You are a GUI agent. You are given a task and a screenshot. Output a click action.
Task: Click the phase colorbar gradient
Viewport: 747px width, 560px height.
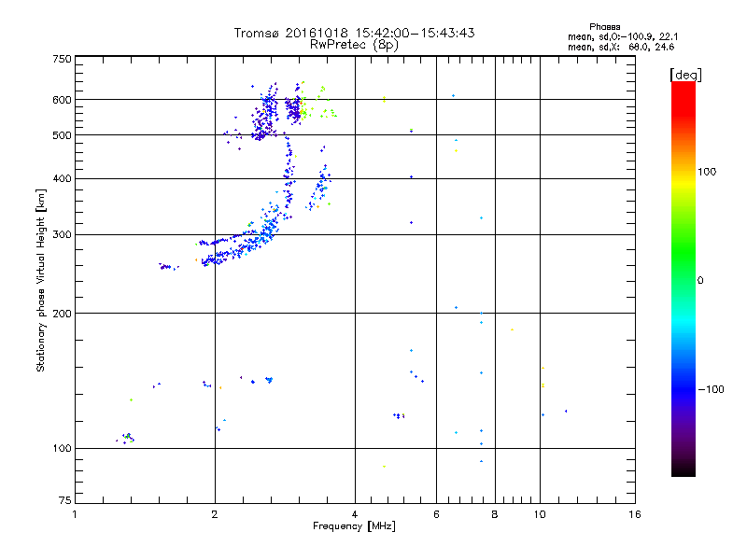click(x=684, y=279)
